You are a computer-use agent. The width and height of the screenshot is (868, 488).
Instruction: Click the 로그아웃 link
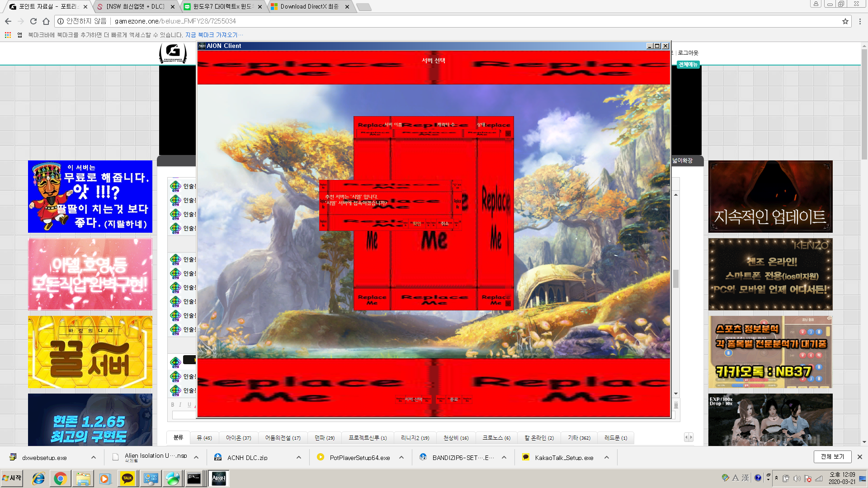(688, 53)
